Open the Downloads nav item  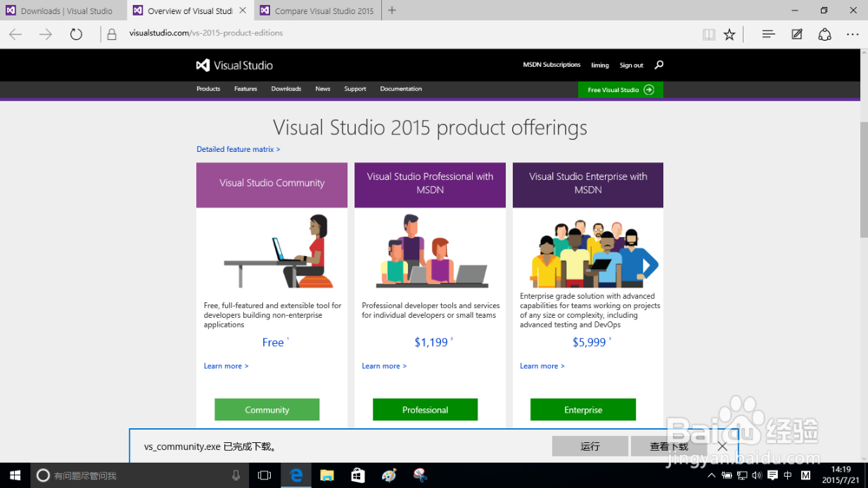pos(286,89)
